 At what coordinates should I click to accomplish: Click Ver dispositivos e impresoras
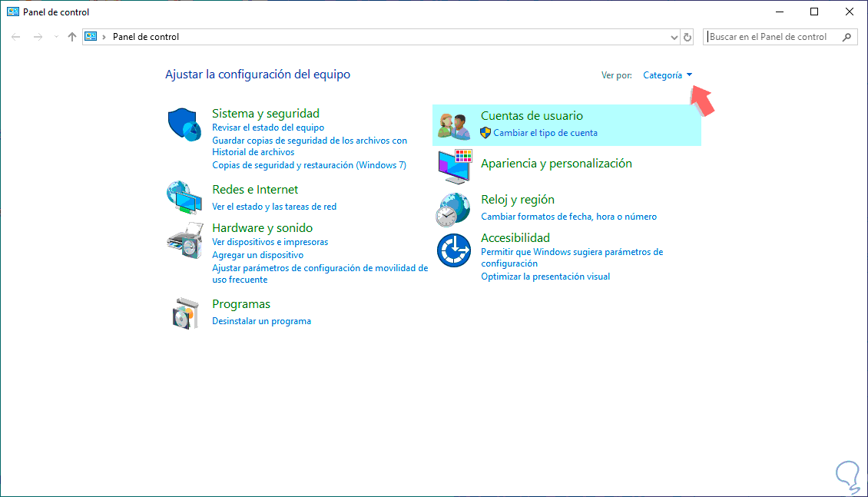tap(270, 242)
